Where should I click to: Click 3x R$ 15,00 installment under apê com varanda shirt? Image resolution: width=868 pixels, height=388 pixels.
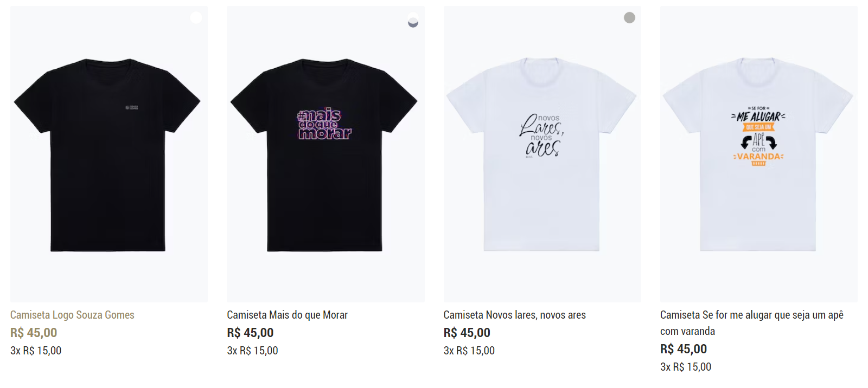(x=685, y=367)
